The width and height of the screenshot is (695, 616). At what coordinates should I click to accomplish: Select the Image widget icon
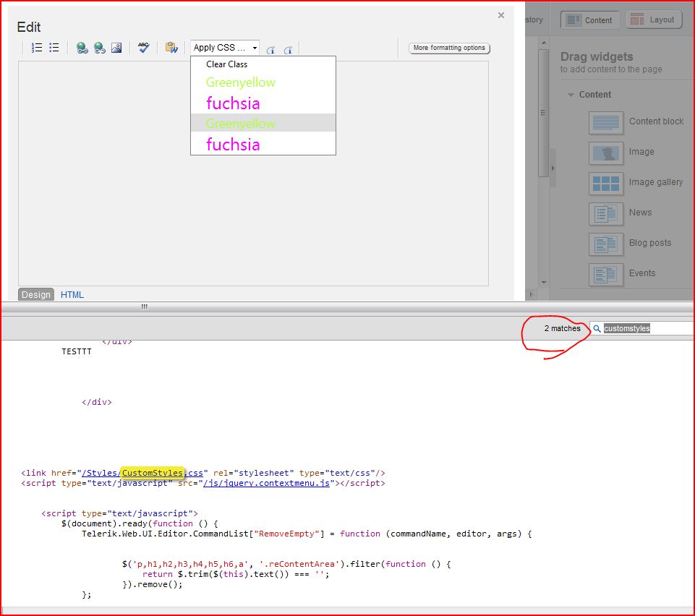pos(606,153)
